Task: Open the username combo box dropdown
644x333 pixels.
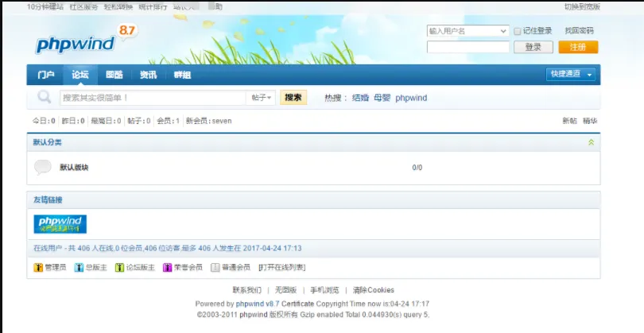Action: click(503, 31)
